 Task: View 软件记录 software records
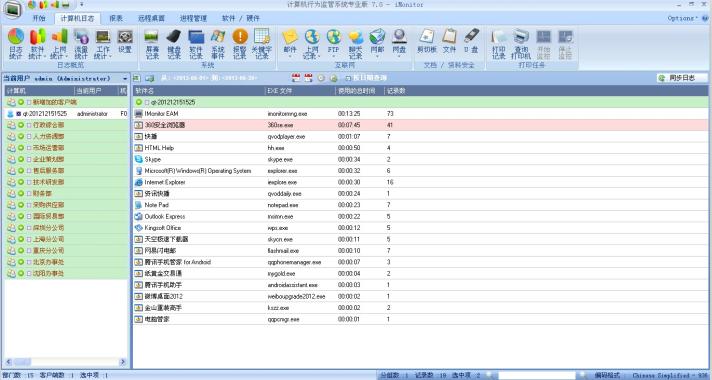(x=196, y=44)
